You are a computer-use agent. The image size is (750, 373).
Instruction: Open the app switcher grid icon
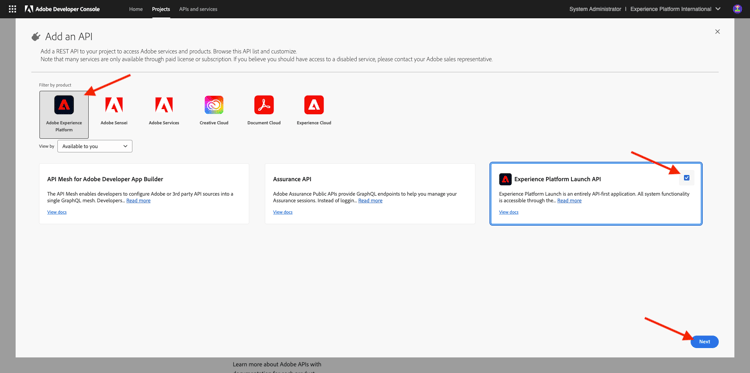click(x=12, y=9)
